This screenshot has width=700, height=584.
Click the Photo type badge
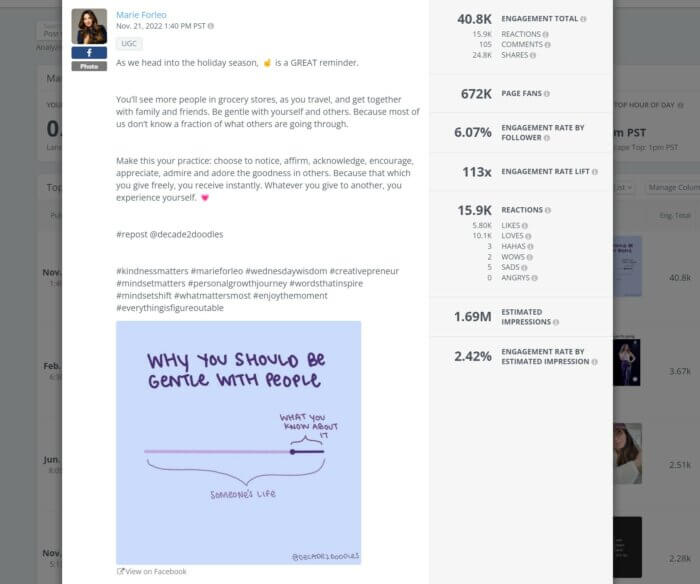pos(89,67)
